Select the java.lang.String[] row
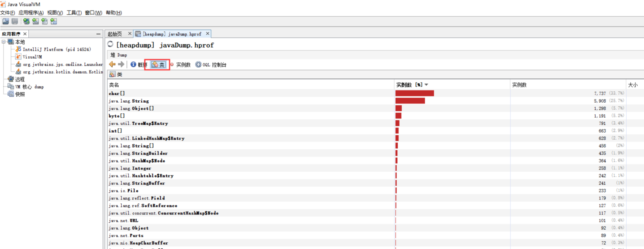 coord(376,146)
